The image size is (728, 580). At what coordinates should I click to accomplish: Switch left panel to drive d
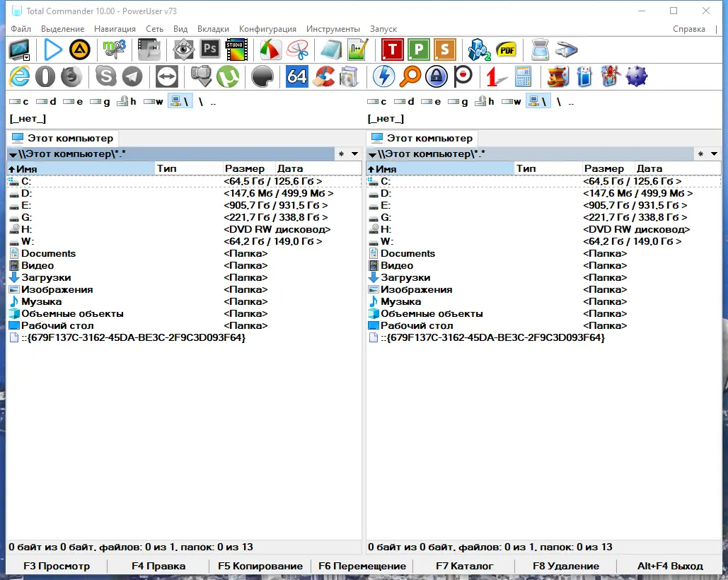[47, 102]
